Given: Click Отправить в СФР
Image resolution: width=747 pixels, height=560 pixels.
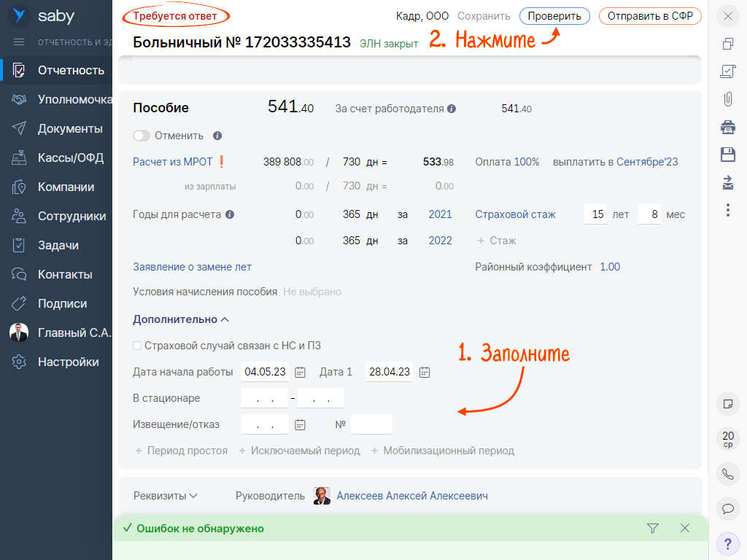Looking at the screenshot, I should tap(649, 15).
